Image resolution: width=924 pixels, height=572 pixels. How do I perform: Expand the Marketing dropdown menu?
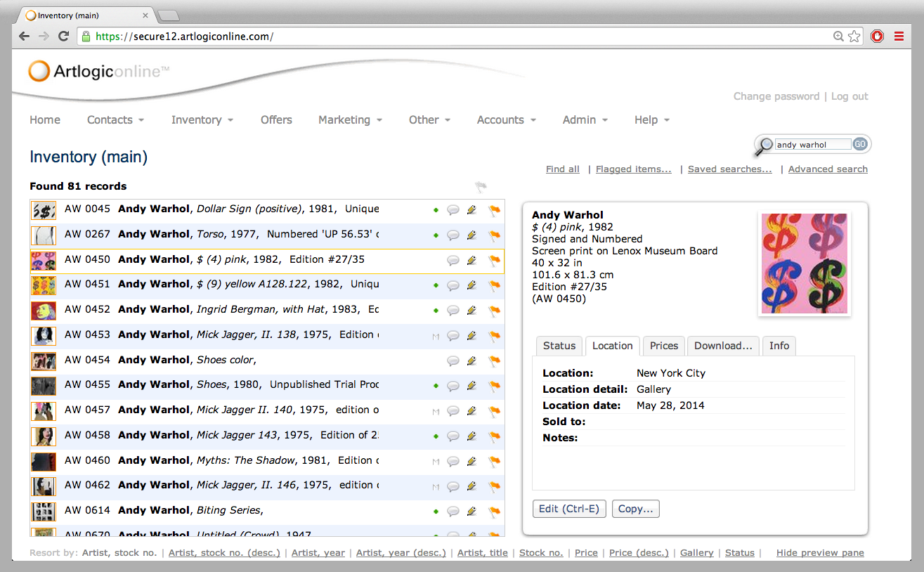pyautogui.click(x=350, y=120)
